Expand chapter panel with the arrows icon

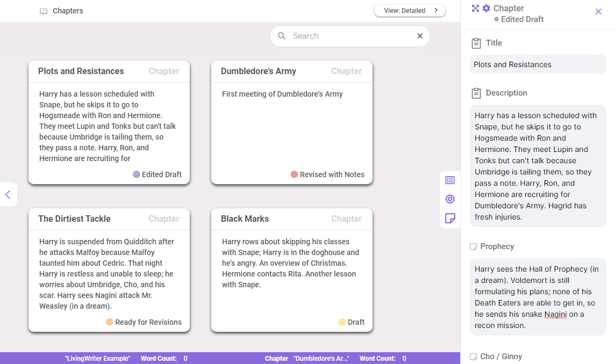click(474, 8)
